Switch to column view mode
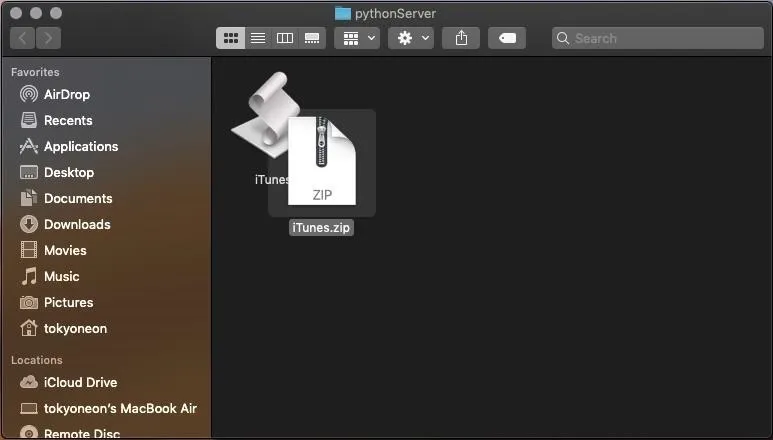This screenshot has width=773, height=440. [x=285, y=38]
